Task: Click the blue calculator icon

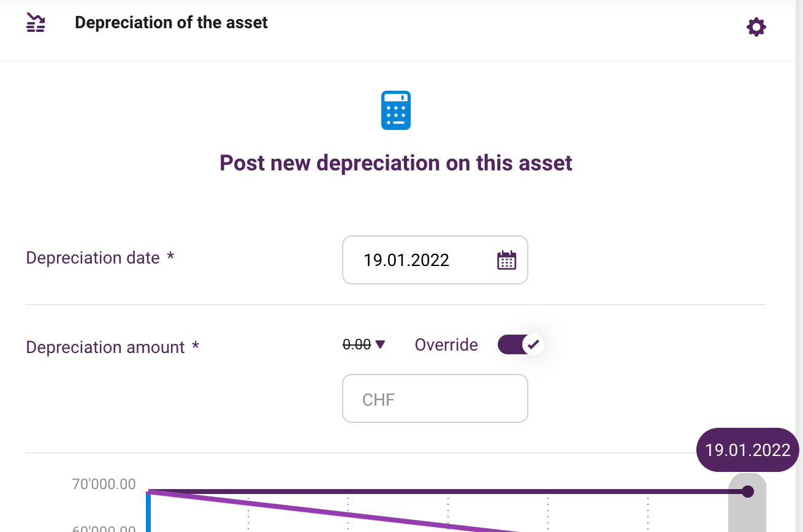Action: 396,110
